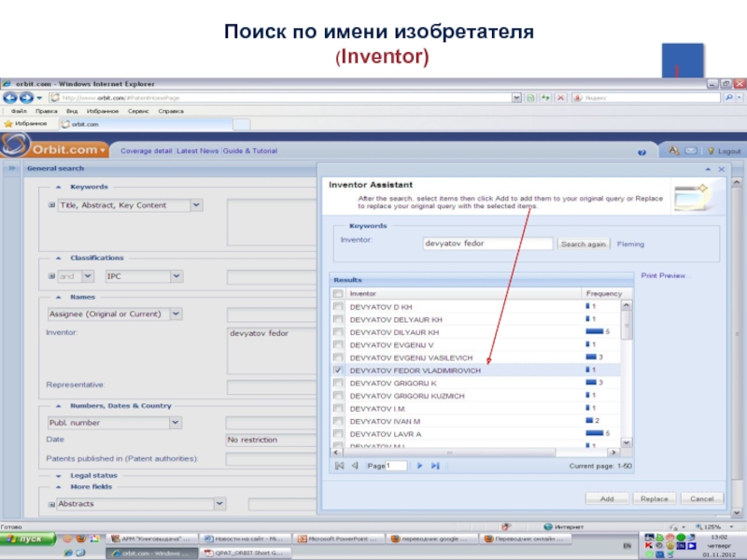Stop page loading with the red X icon
This screenshot has height=560, width=747.
(561, 98)
